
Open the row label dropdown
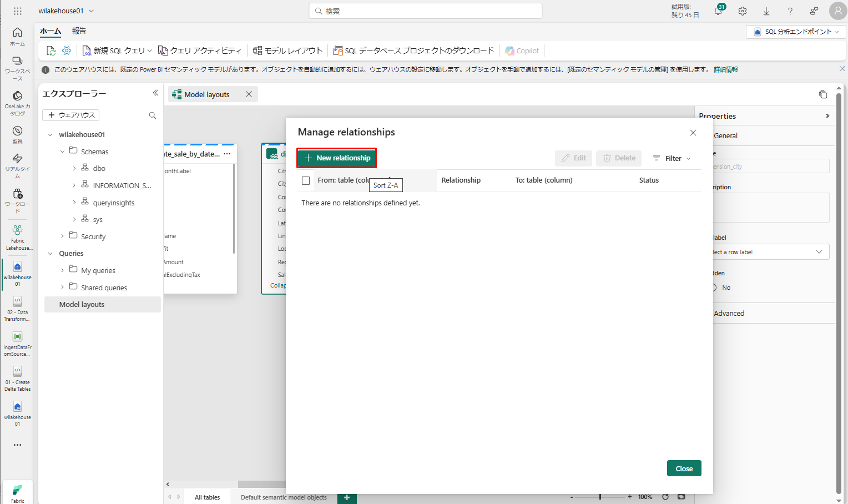click(x=770, y=252)
